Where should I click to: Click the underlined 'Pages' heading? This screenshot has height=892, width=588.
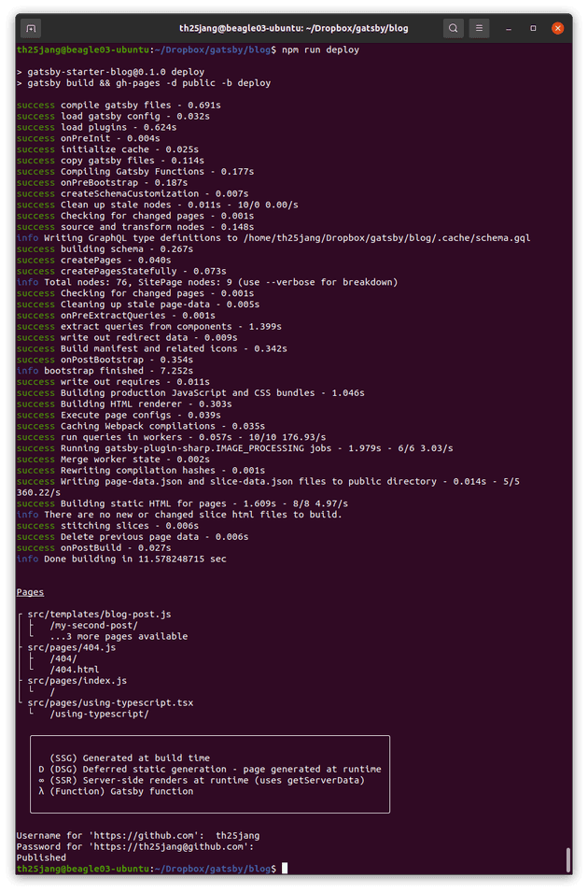[30, 592]
